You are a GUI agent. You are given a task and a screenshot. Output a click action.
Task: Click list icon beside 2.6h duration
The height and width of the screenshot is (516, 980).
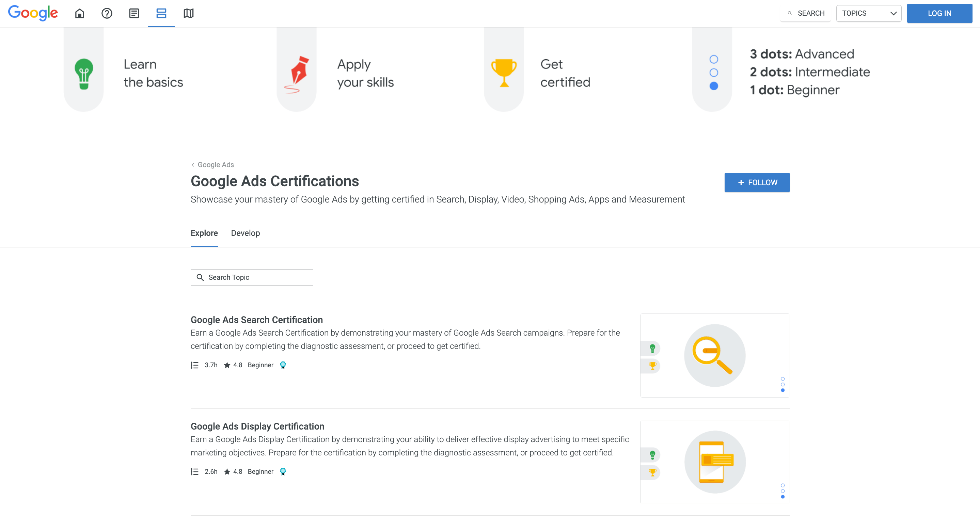[194, 471]
